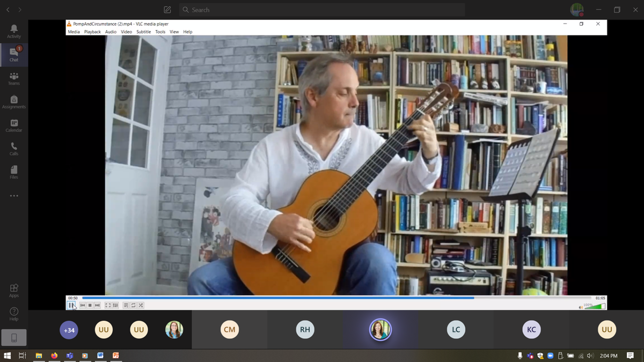
Task: Open the Activity feed in Teams
Action: (x=14, y=32)
